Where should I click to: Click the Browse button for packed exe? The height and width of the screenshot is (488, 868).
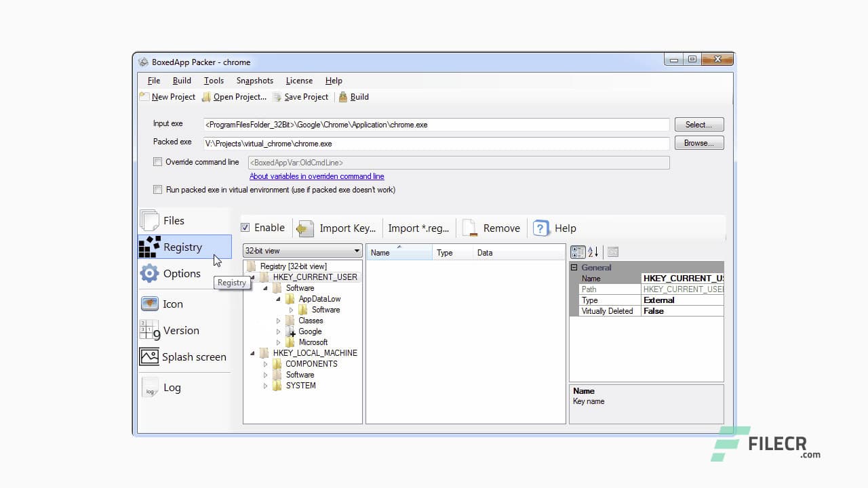[x=698, y=143]
